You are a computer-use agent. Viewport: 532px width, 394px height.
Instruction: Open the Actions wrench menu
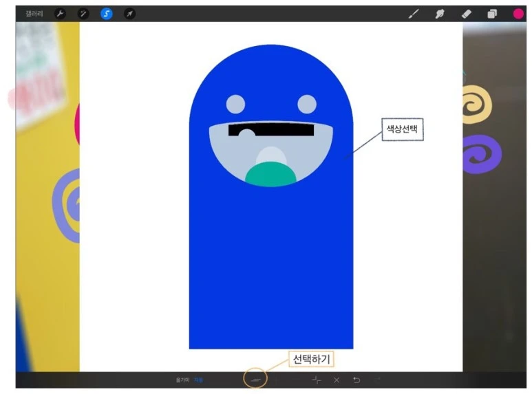click(x=60, y=14)
